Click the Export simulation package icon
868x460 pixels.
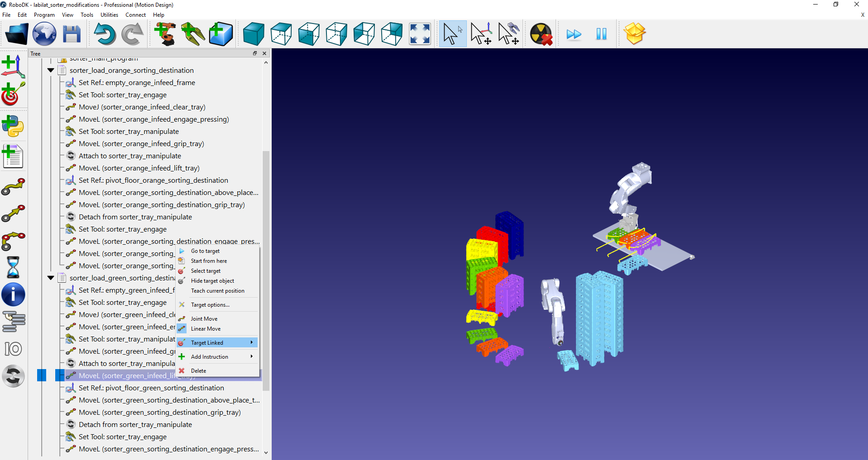(x=634, y=34)
